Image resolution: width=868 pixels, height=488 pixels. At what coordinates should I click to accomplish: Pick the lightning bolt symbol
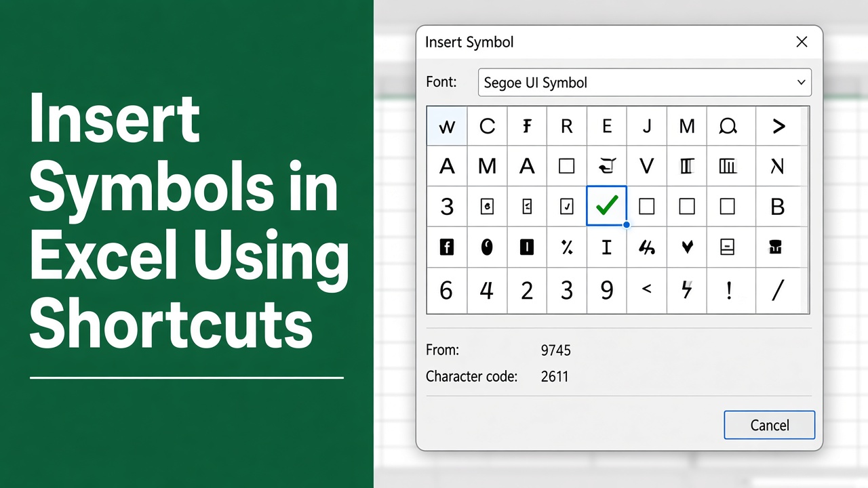pyautogui.click(x=687, y=290)
